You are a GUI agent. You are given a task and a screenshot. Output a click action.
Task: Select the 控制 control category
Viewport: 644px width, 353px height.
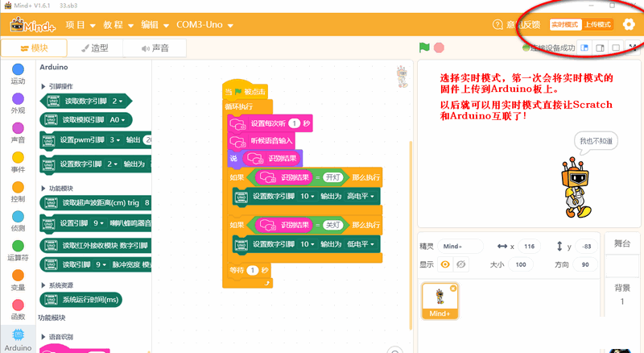click(18, 192)
